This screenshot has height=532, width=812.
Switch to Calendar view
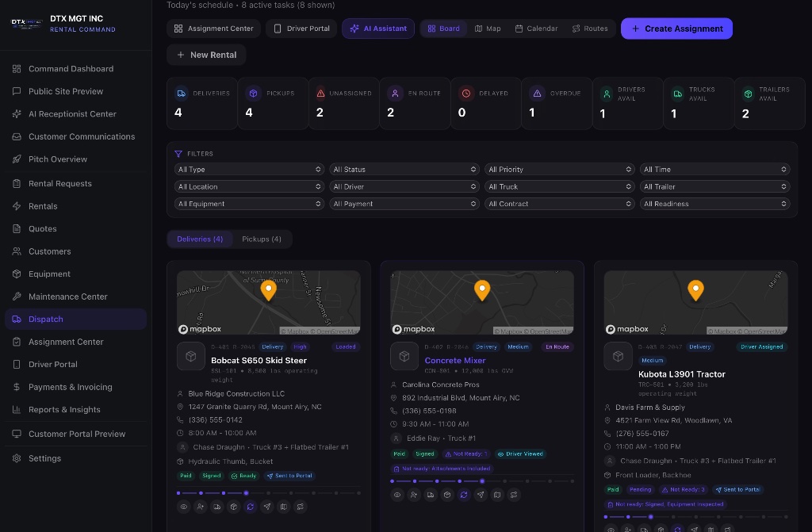pos(537,29)
